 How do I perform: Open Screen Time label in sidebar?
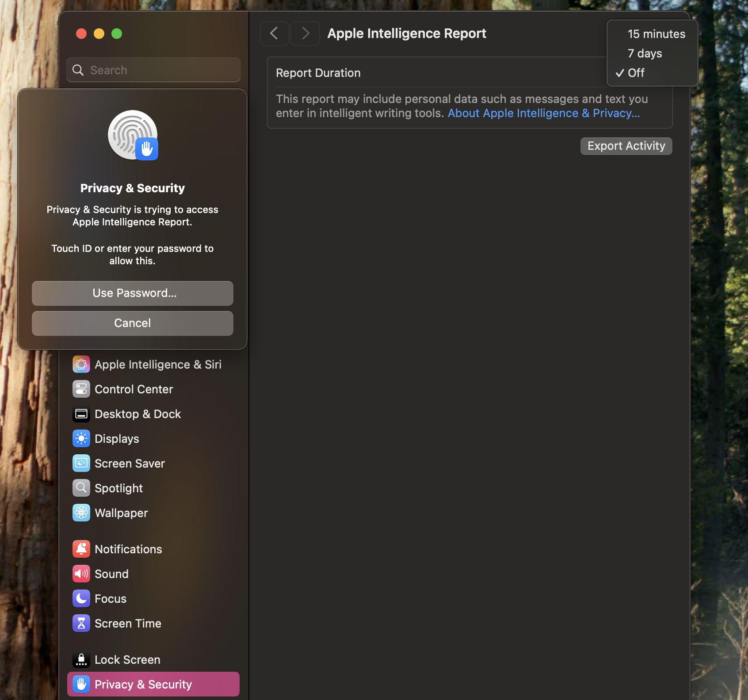[x=128, y=624]
